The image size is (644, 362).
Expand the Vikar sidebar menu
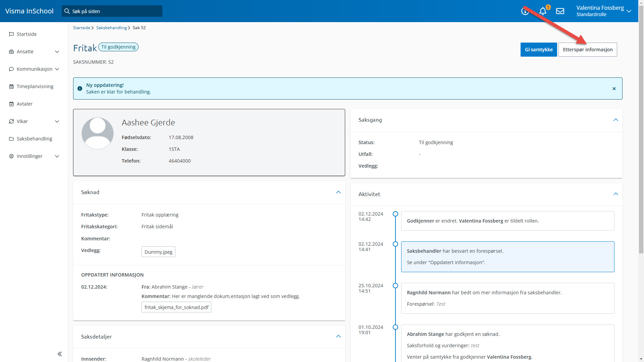pos(57,121)
